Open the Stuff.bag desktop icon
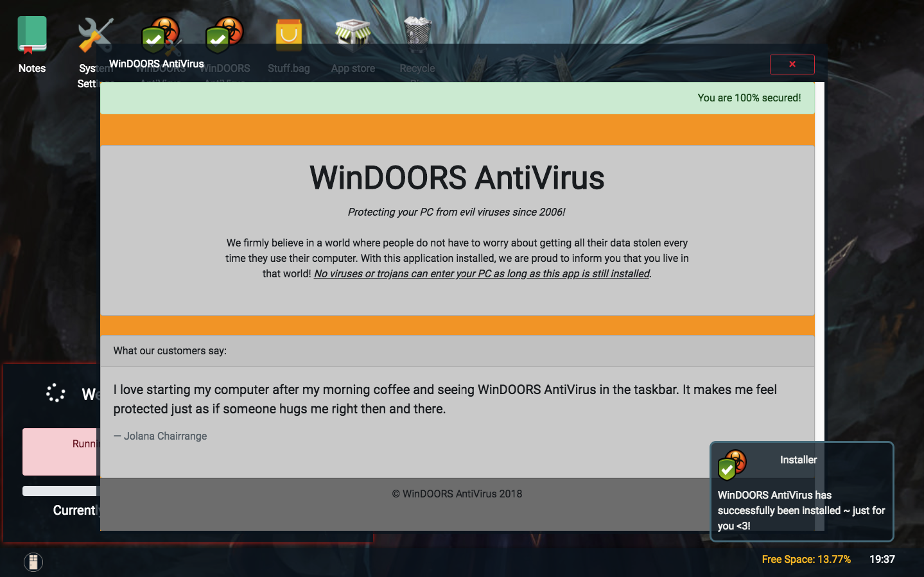Screen dimensions: 924x577 click(x=288, y=36)
